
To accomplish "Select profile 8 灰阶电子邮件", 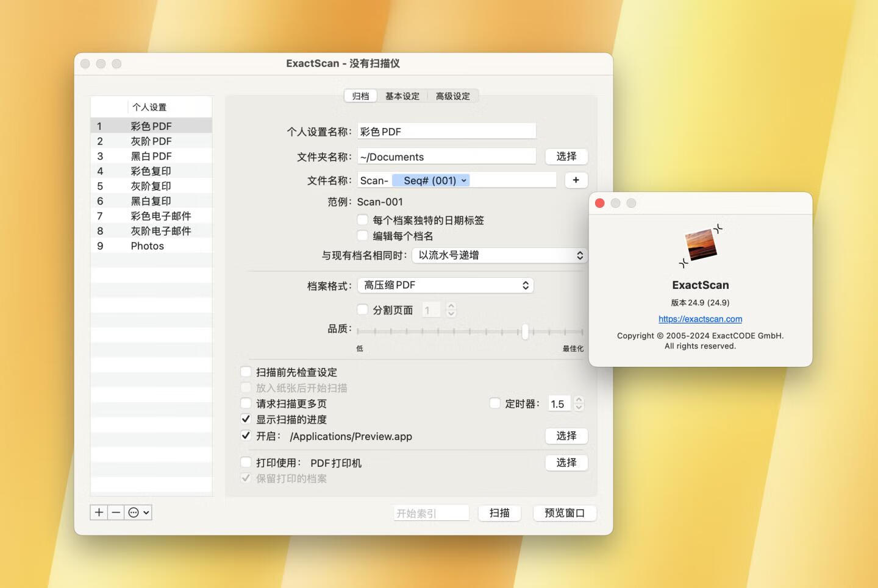I will pos(151,231).
